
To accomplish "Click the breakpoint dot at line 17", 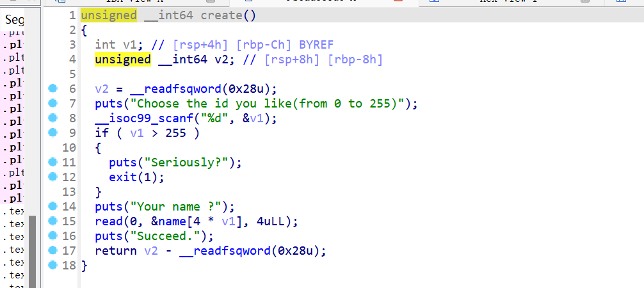I will point(53,250).
